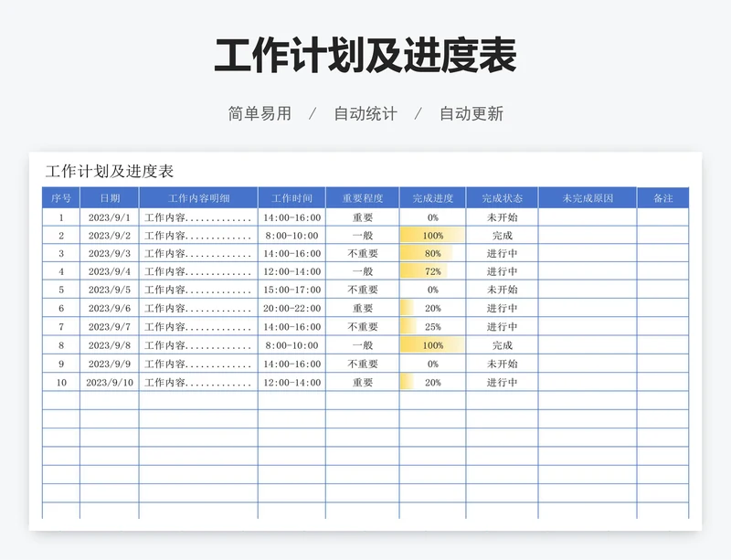
Task: Select the date cell 2023/9/3
Action: (110, 253)
